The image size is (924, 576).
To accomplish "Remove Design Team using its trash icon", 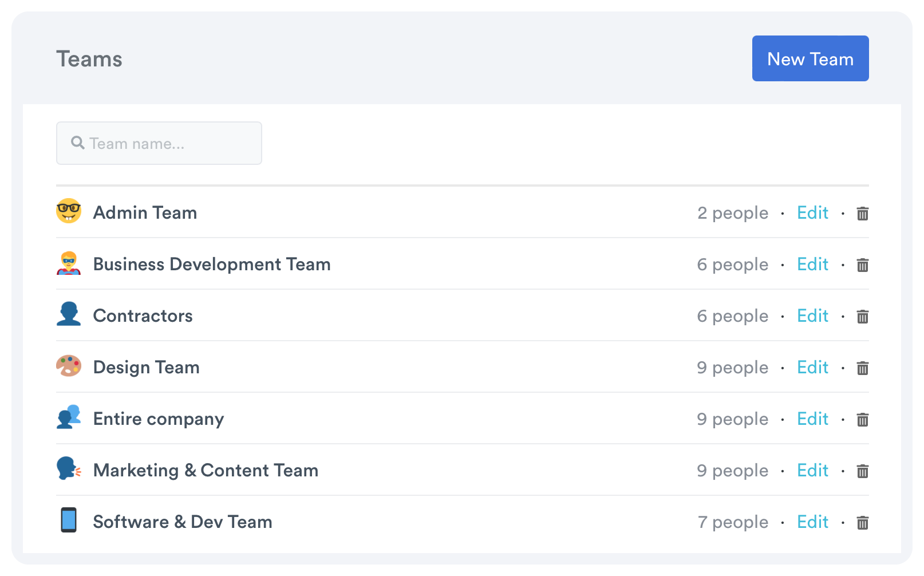I will tap(862, 368).
